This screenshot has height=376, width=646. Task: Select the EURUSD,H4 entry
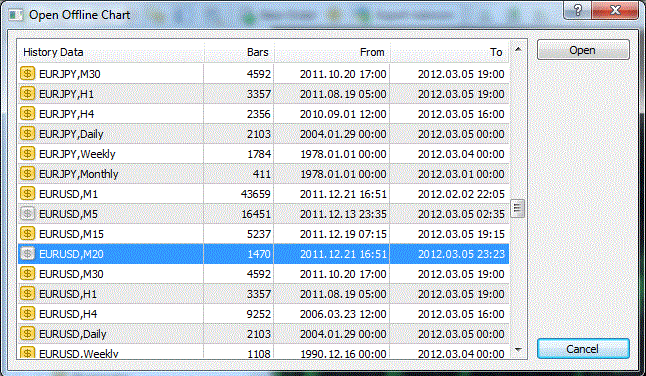pyautogui.click(x=264, y=314)
